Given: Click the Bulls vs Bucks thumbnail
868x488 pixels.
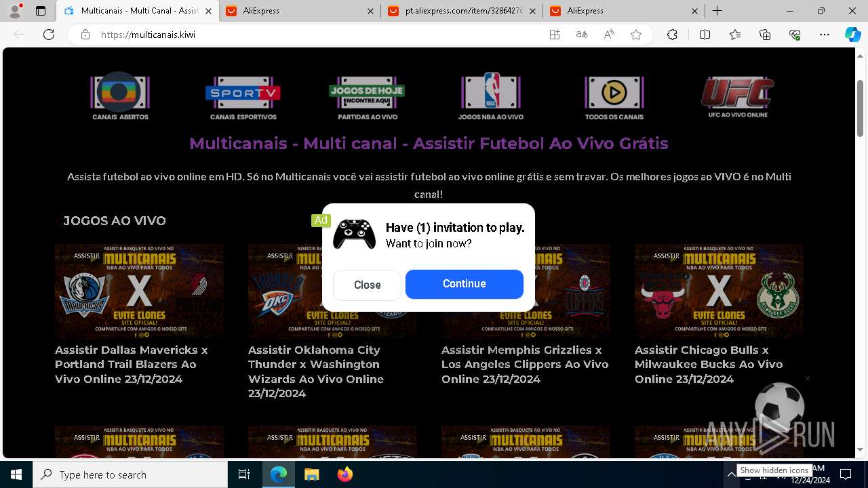Looking at the screenshot, I should click(719, 291).
